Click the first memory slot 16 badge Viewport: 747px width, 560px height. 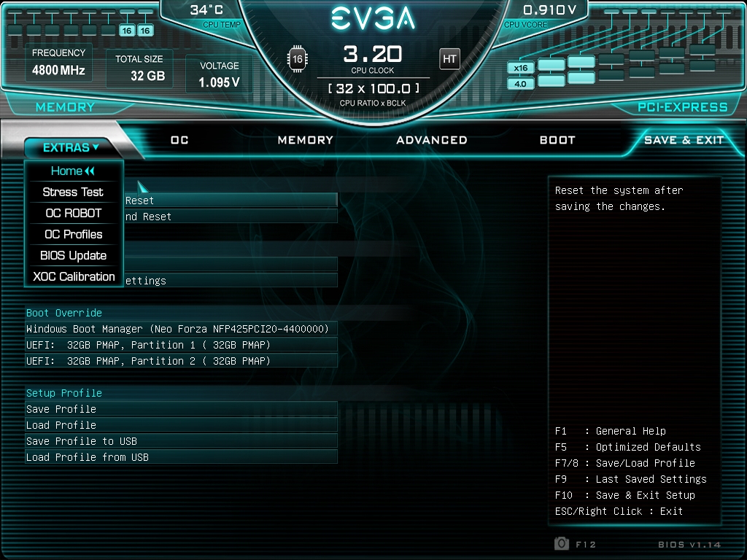(127, 31)
